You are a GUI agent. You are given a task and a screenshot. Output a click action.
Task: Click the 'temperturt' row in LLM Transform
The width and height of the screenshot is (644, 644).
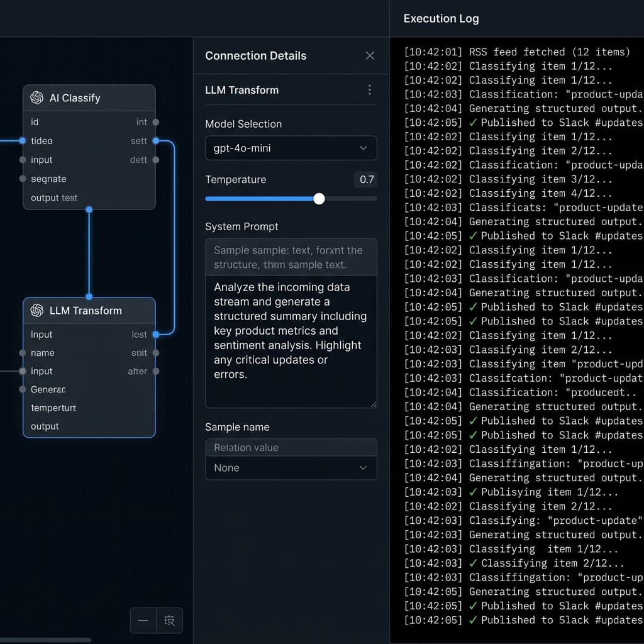point(89,408)
